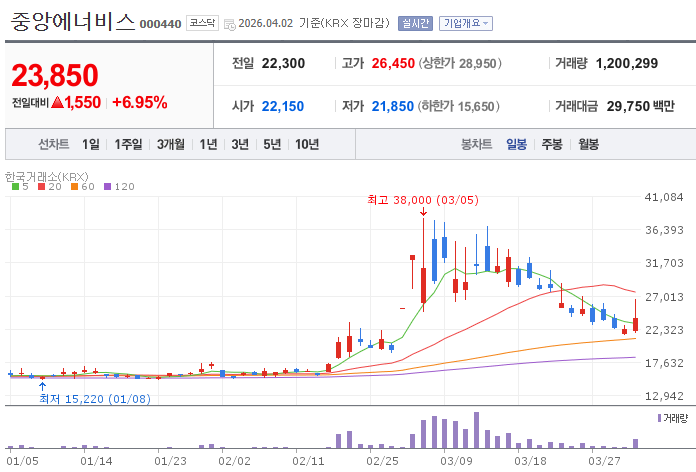This screenshot has height=472, width=696.
Task: Select the 월봉 monthly candle chart
Action: [589, 144]
